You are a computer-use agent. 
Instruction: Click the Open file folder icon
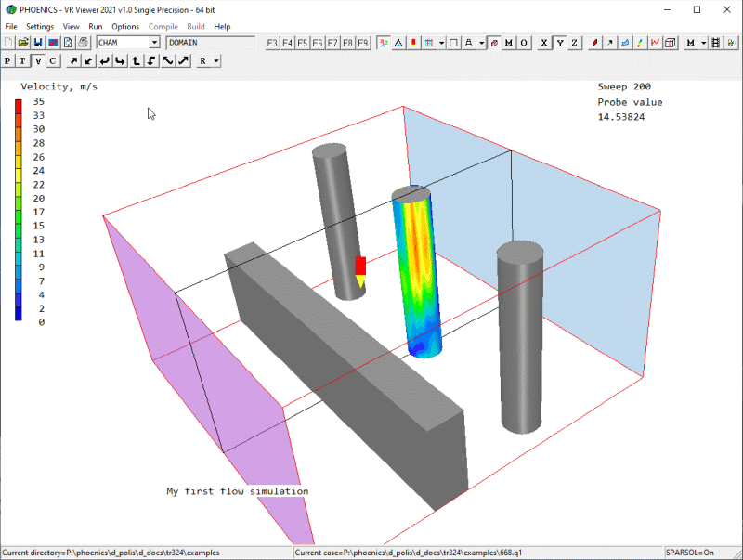23,43
